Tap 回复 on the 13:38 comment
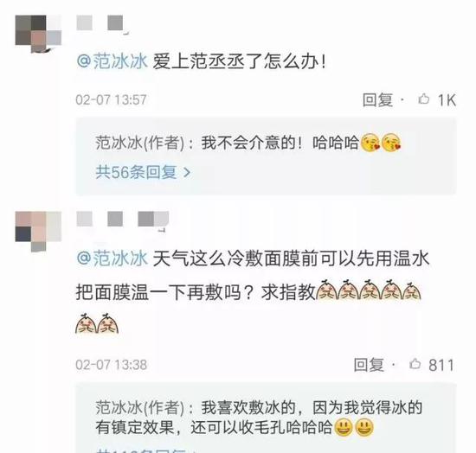476x453 pixels. [369, 365]
